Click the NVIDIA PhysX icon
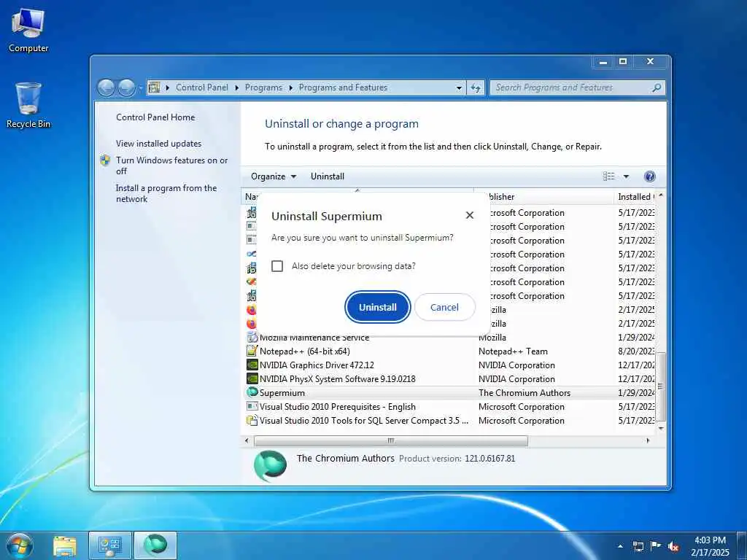 point(252,378)
